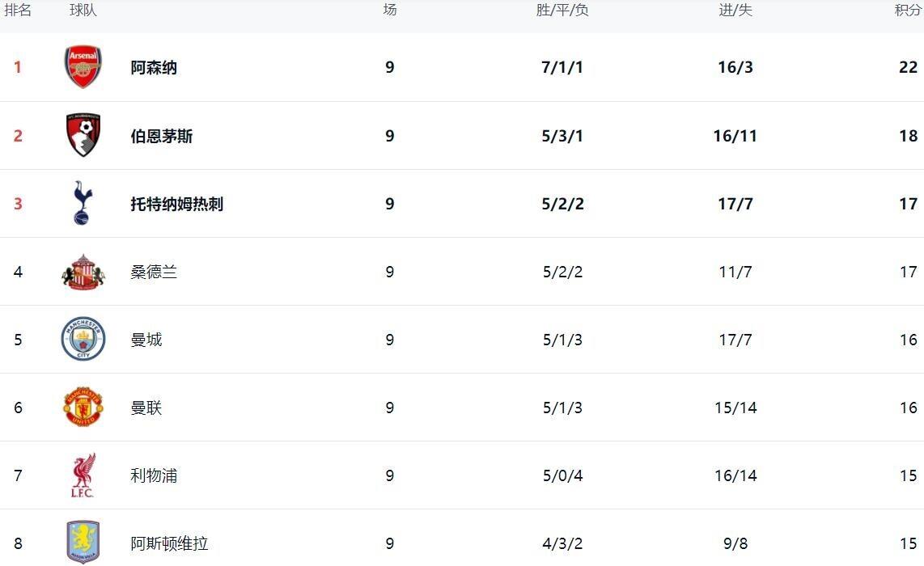The width and height of the screenshot is (924, 566).
Task: Click the 排名 column header
Action: [18, 11]
